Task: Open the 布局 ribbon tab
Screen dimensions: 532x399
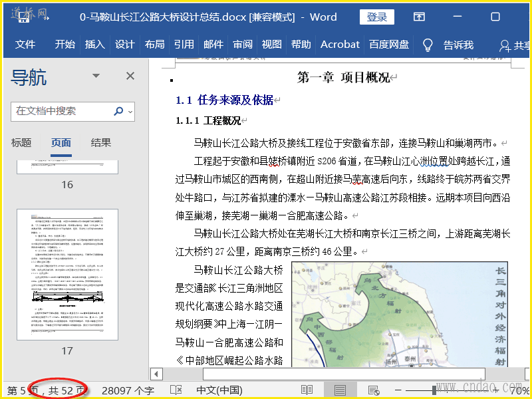Action: (x=154, y=45)
